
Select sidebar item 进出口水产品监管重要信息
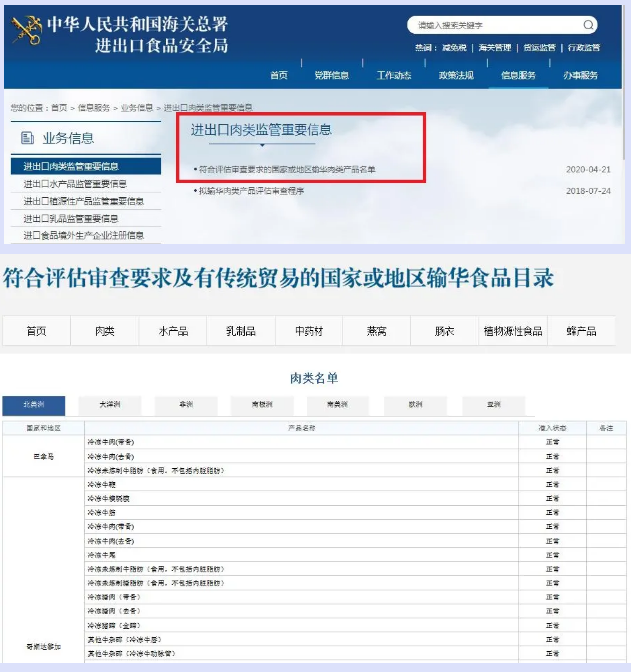pyautogui.click(x=86, y=184)
